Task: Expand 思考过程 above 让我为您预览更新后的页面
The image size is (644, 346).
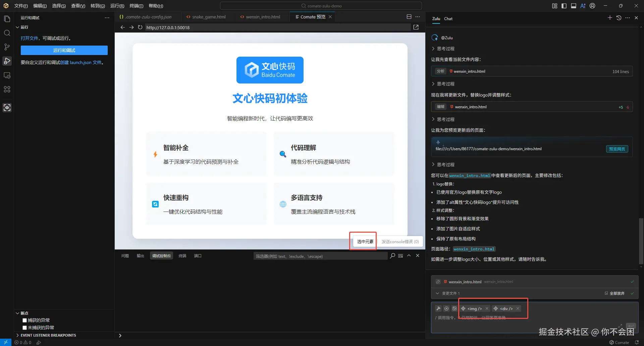Action: pos(443,119)
